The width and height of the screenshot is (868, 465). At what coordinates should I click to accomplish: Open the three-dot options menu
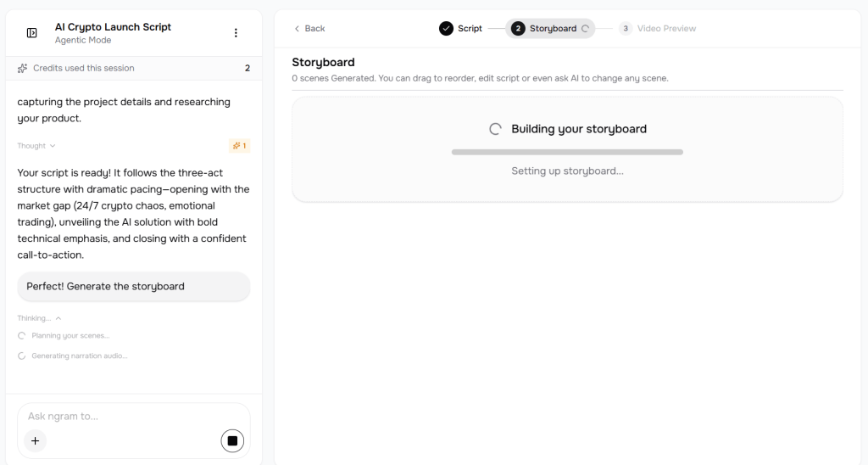pos(236,33)
